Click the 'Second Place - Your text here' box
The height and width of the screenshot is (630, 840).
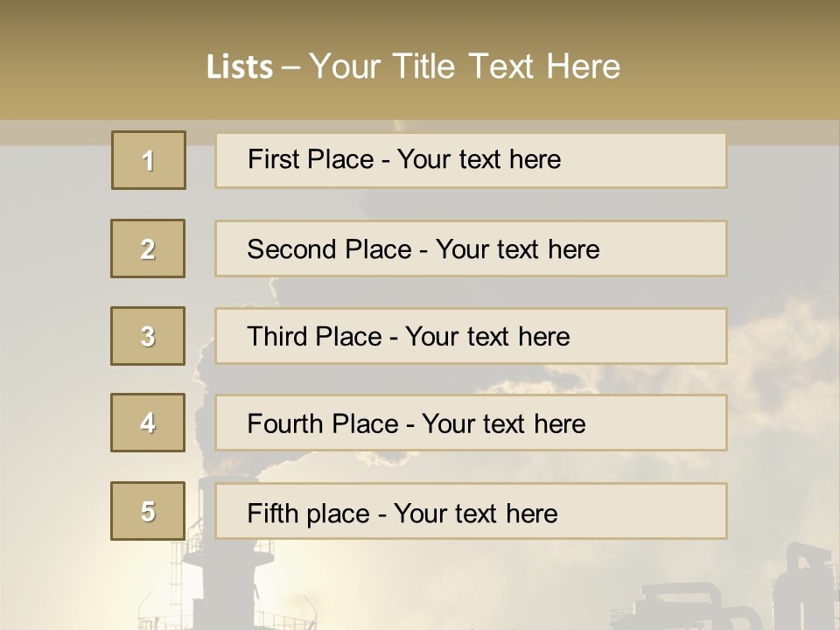471,248
